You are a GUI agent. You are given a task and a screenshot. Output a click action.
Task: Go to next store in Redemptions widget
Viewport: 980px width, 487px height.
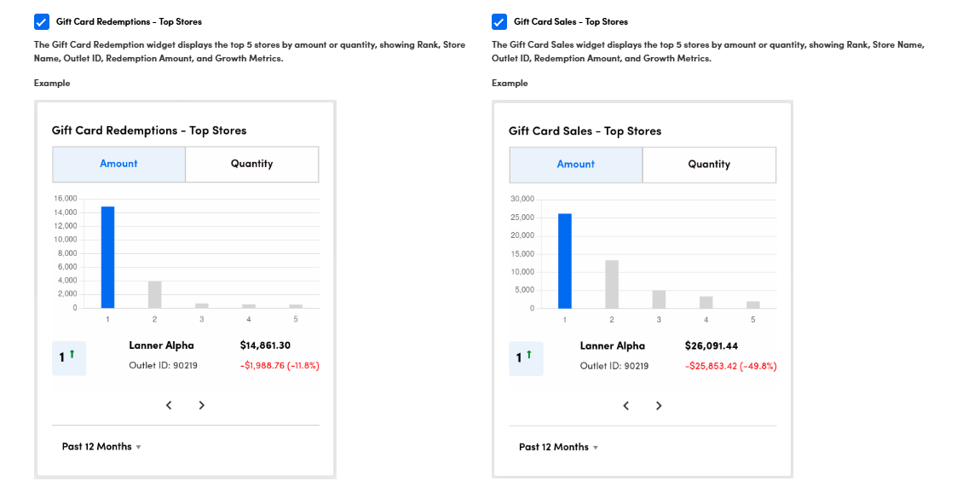pyautogui.click(x=202, y=405)
